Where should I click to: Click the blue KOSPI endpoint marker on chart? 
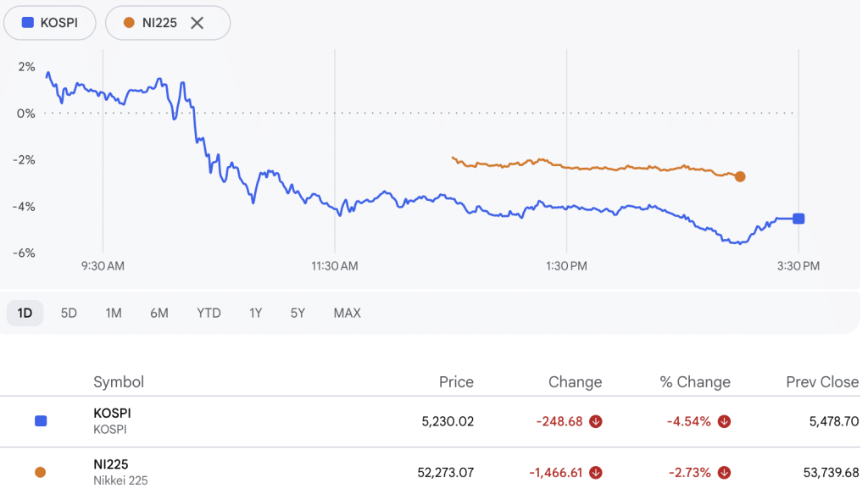pyautogui.click(x=798, y=219)
